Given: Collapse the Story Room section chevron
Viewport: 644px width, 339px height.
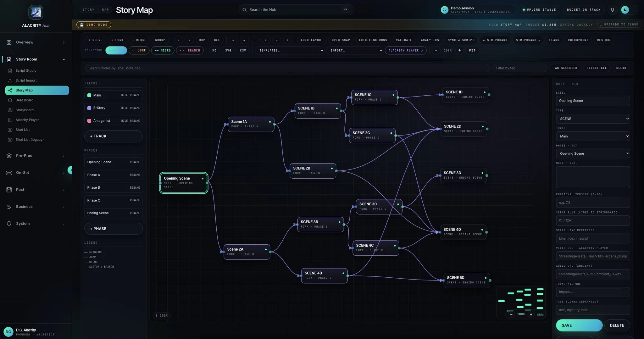Looking at the screenshot, I should (64, 59).
